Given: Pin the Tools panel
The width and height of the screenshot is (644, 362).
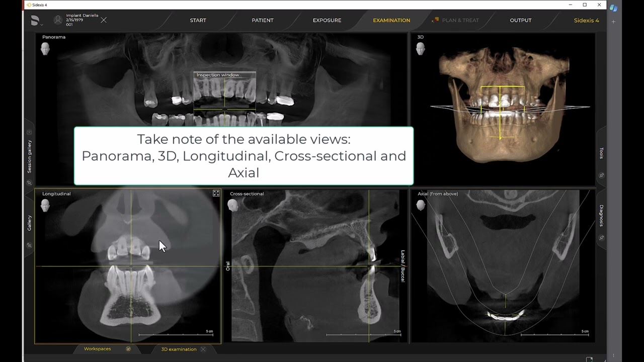Looking at the screenshot, I should 601,175.
